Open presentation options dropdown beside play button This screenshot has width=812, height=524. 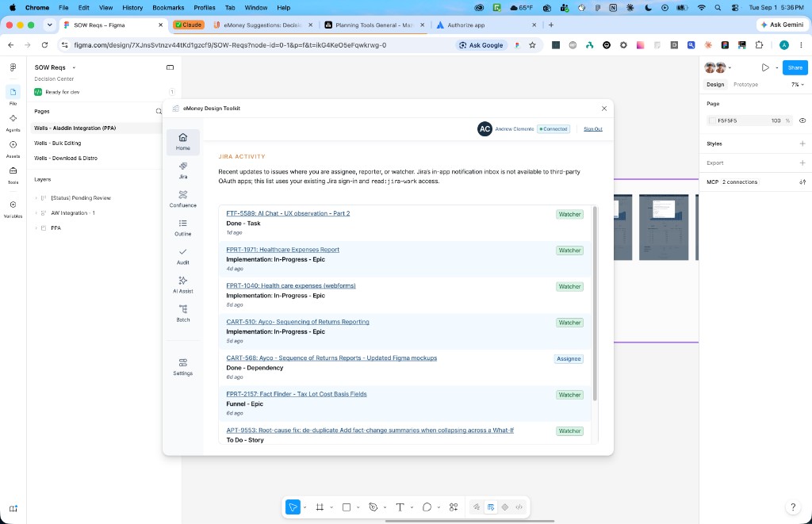pyautogui.click(x=777, y=68)
